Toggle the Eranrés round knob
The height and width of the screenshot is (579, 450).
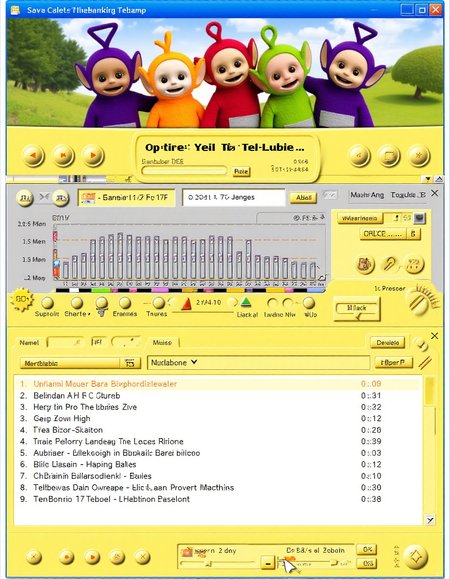pos(125,303)
